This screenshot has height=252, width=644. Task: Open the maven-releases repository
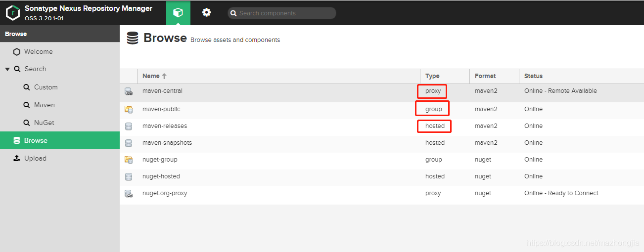tap(165, 126)
